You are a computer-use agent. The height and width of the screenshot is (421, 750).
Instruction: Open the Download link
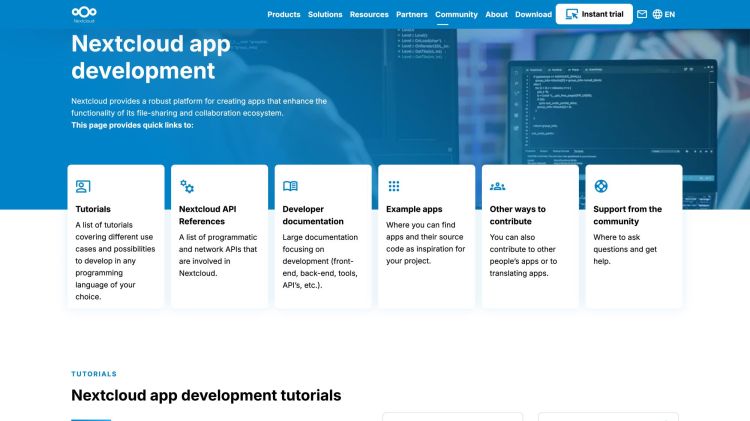(x=533, y=14)
